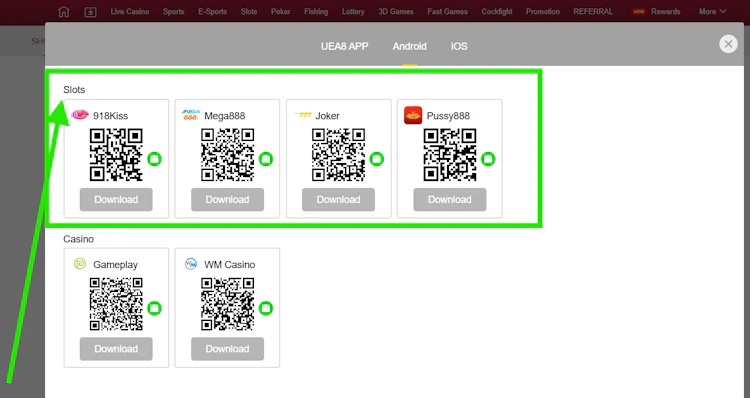Download the 918Kiss app

(116, 199)
